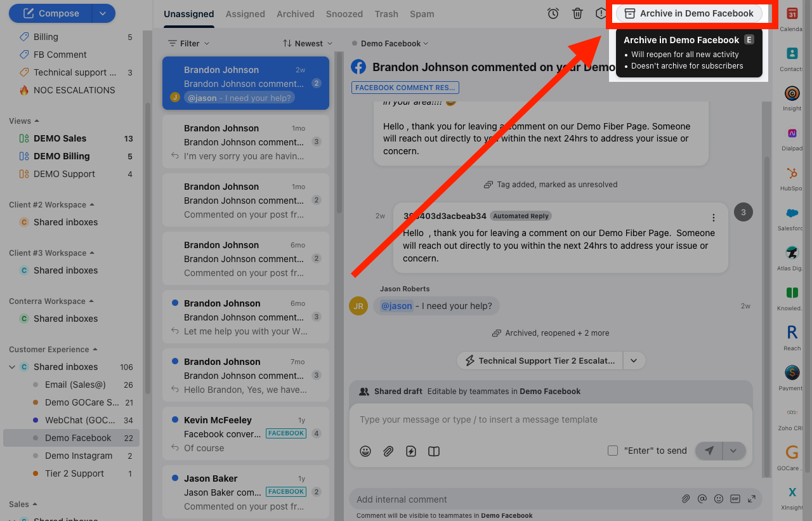Open Dialpad integration icon
The width and height of the screenshot is (812, 521).
792,133
